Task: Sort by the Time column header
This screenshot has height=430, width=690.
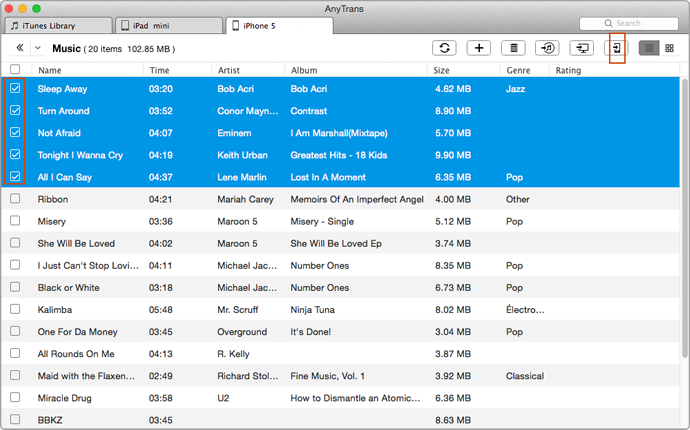Action: (159, 70)
